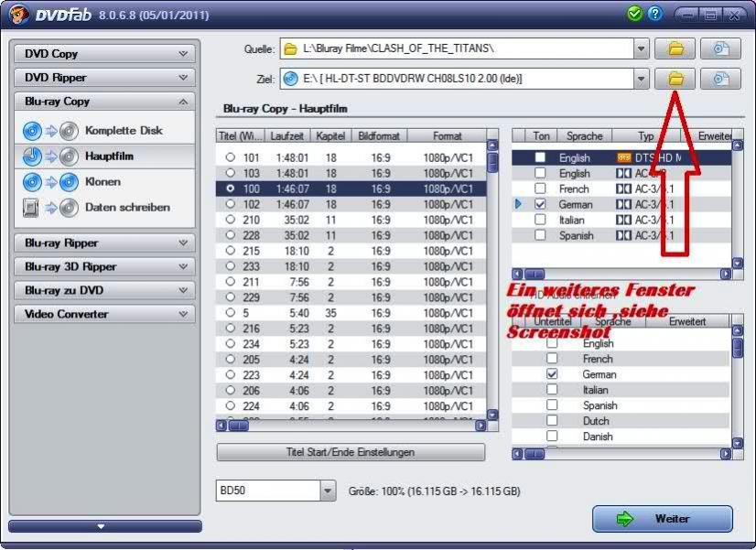
Task: Enable French subtitle checkbox
Action: tap(552, 358)
